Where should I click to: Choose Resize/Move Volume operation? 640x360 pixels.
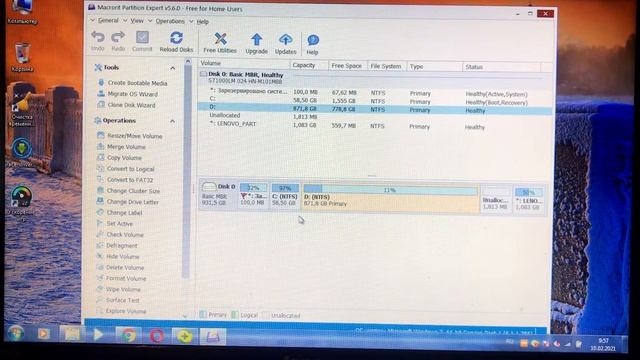[130, 136]
